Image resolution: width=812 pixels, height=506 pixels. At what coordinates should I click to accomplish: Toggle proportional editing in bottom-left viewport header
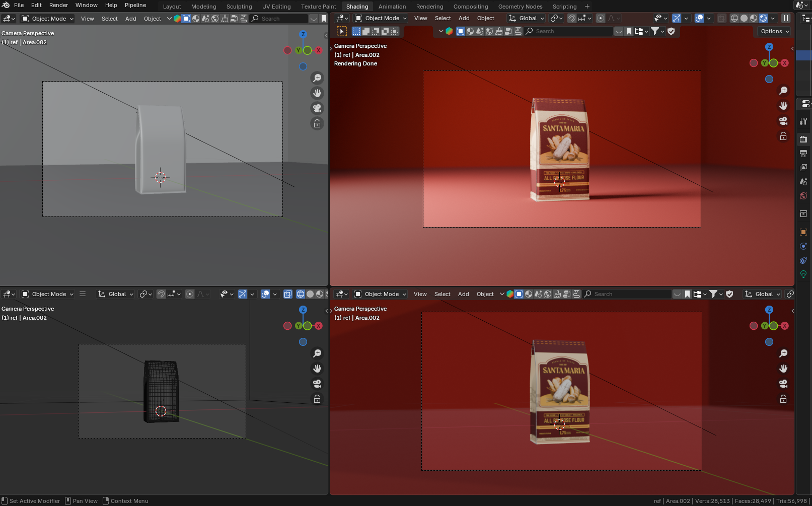pyautogui.click(x=190, y=294)
